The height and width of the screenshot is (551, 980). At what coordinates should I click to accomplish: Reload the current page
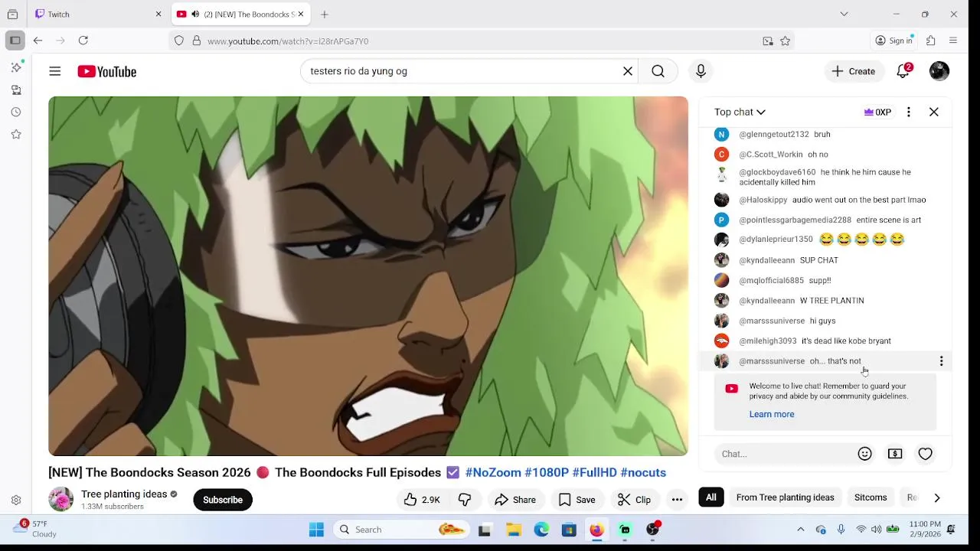tap(83, 41)
